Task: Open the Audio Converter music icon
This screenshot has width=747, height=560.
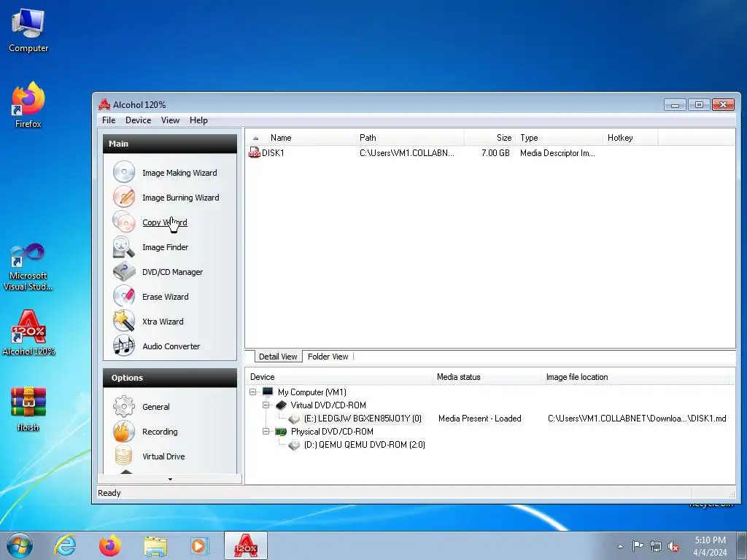Action: pos(124,346)
